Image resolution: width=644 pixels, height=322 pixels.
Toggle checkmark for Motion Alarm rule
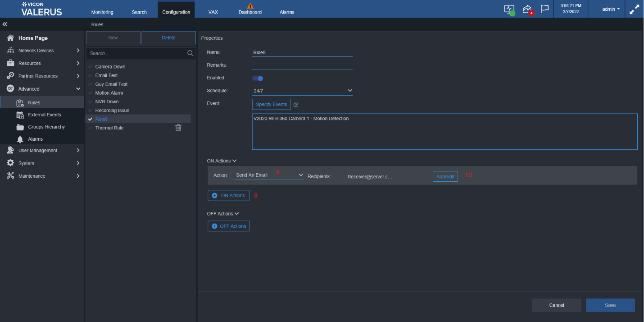click(x=91, y=93)
